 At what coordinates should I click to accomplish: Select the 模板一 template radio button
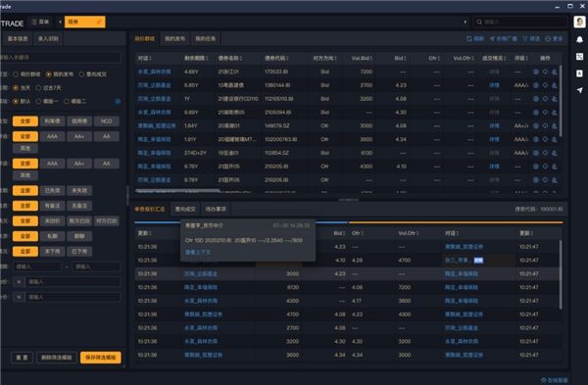(x=38, y=101)
